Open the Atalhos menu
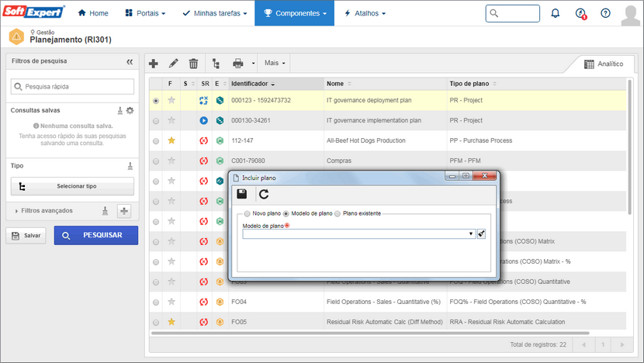Viewport: 644px width, 363px height. 365,13
